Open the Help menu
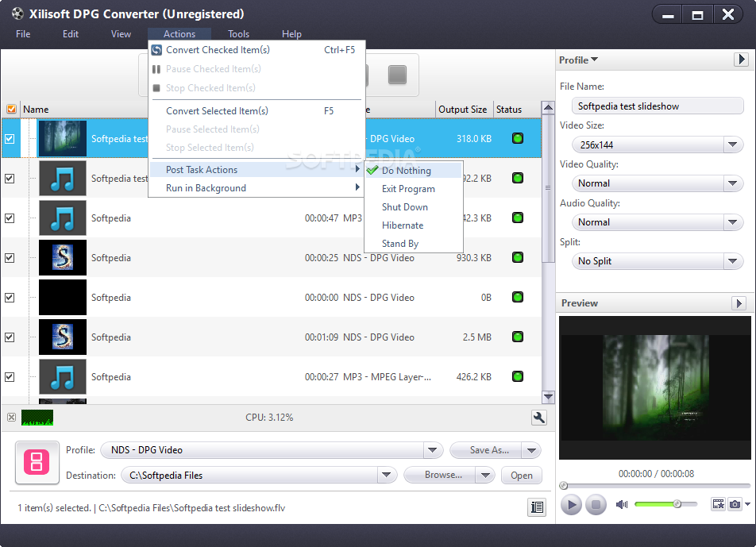This screenshot has height=547, width=756. (x=291, y=33)
